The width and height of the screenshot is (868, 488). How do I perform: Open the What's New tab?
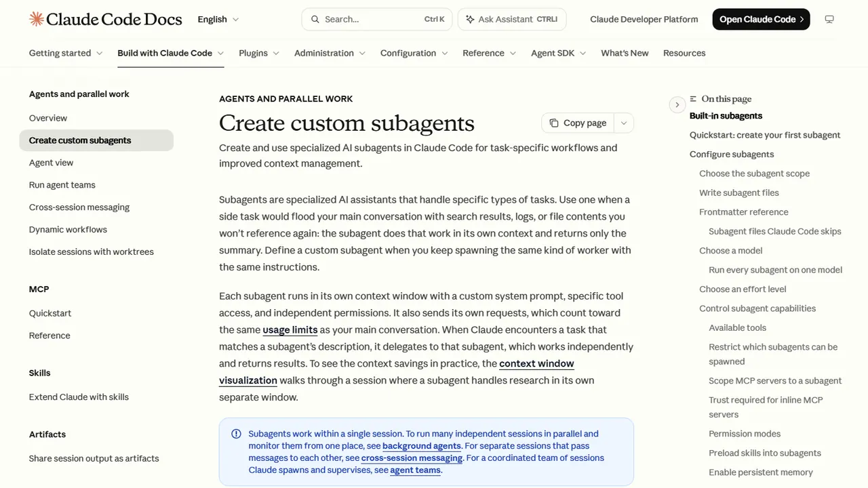(x=625, y=53)
